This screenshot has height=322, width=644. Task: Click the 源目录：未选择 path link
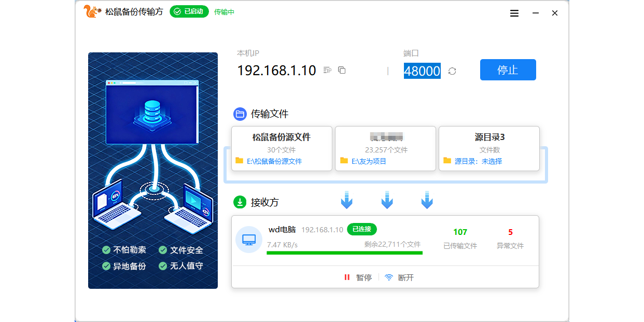pos(478,161)
